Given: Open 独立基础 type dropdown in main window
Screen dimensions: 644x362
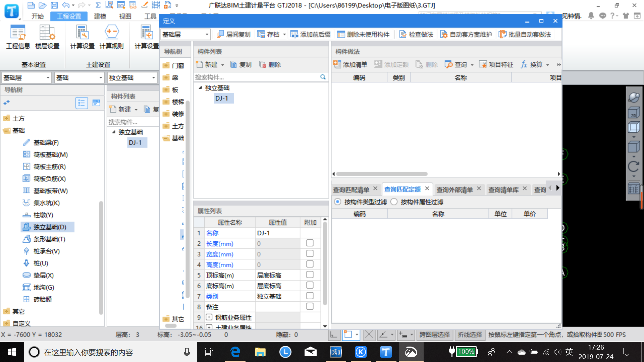Looking at the screenshot, I should [132, 78].
